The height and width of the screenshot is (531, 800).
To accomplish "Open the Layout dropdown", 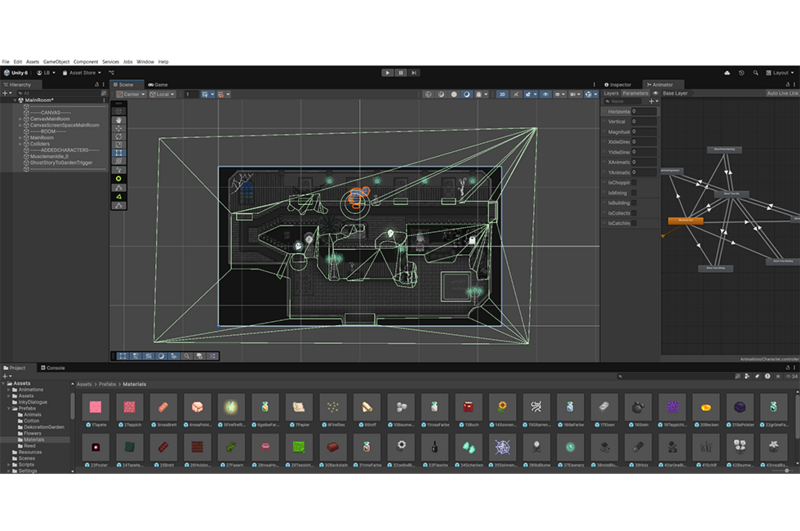I will (x=781, y=73).
